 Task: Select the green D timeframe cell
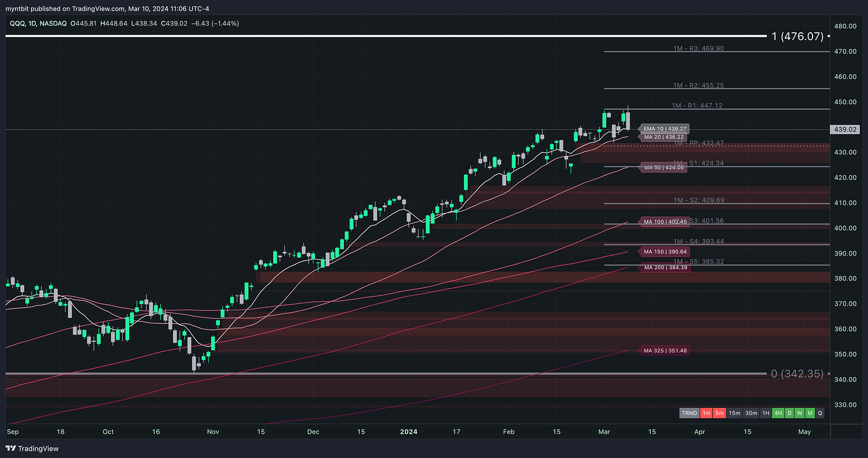point(789,413)
